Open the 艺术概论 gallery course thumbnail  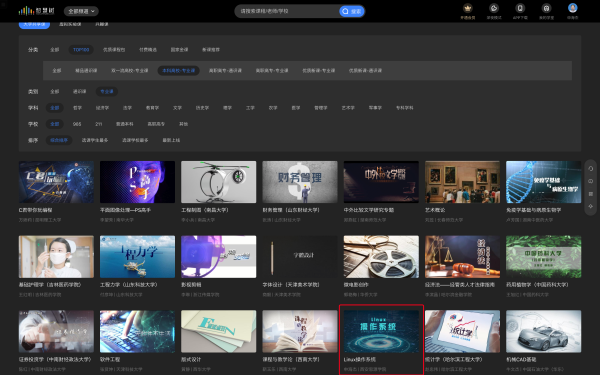462,182
